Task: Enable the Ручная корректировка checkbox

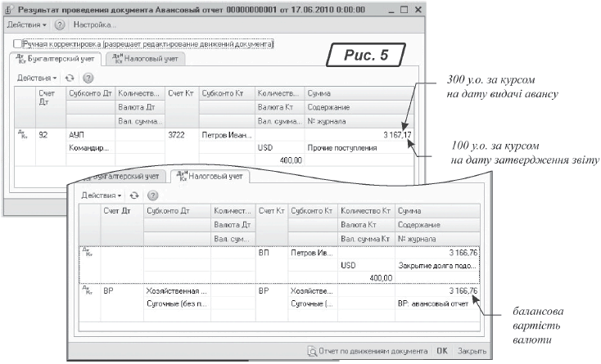Action: 17,43
